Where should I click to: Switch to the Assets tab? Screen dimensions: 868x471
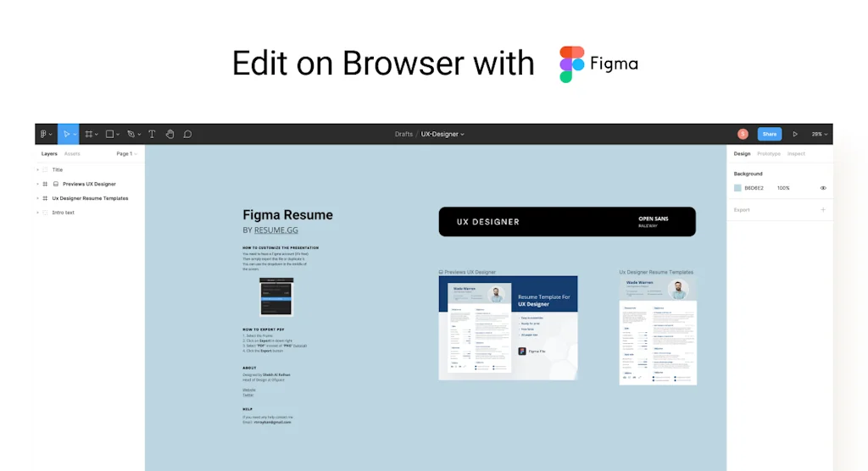pyautogui.click(x=72, y=154)
